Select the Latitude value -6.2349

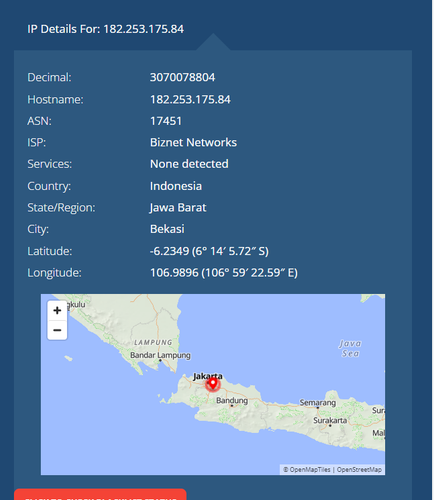pyautogui.click(x=209, y=251)
